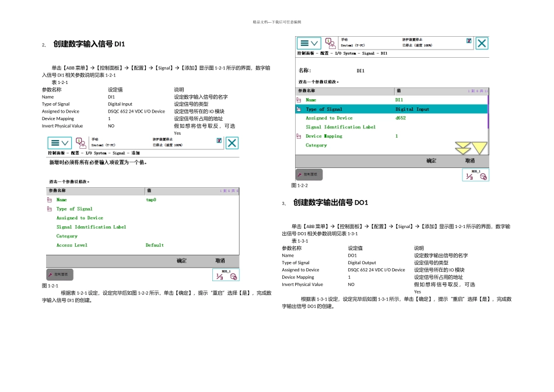
Task: Click icon beside Type of Signal in figure 1-2-1
Action: click(50, 209)
